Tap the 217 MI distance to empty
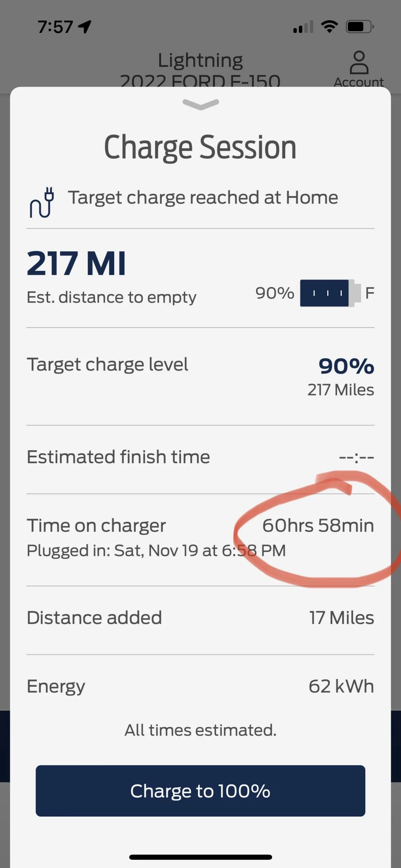401x868 pixels. (76, 263)
